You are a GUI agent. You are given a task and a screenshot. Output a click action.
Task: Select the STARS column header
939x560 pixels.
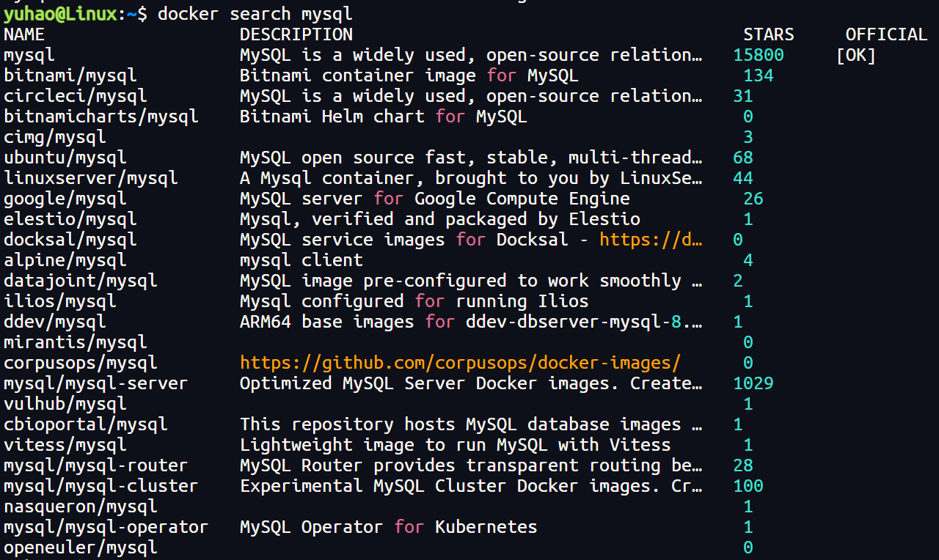coord(769,34)
